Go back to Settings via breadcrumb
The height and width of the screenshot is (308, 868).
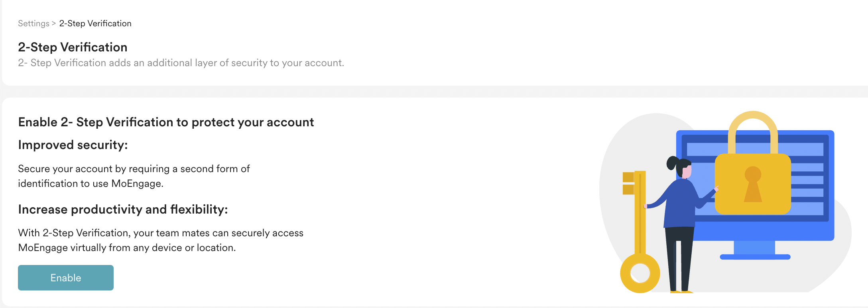pyautogui.click(x=33, y=24)
